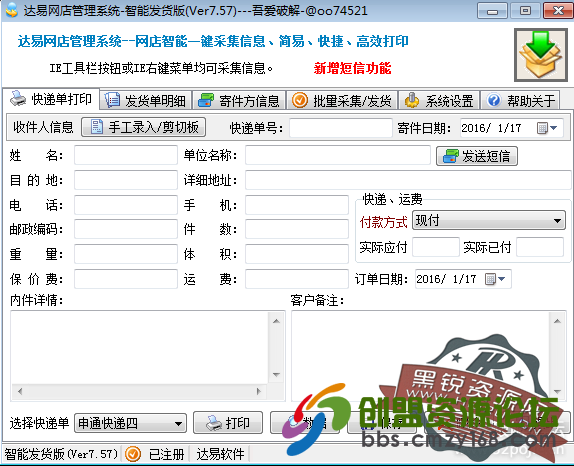Open the 帮助关于 tab
This screenshot has width=574, height=466.
click(x=520, y=101)
